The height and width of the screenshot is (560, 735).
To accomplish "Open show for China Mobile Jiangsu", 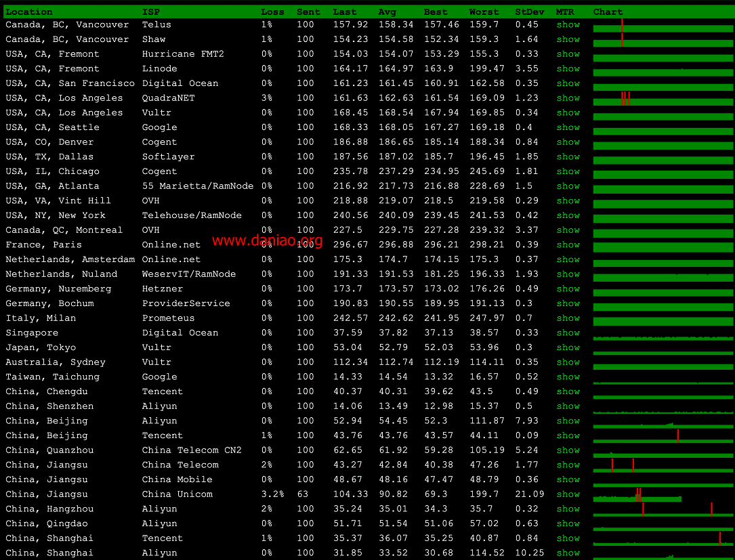I will point(568,479).
